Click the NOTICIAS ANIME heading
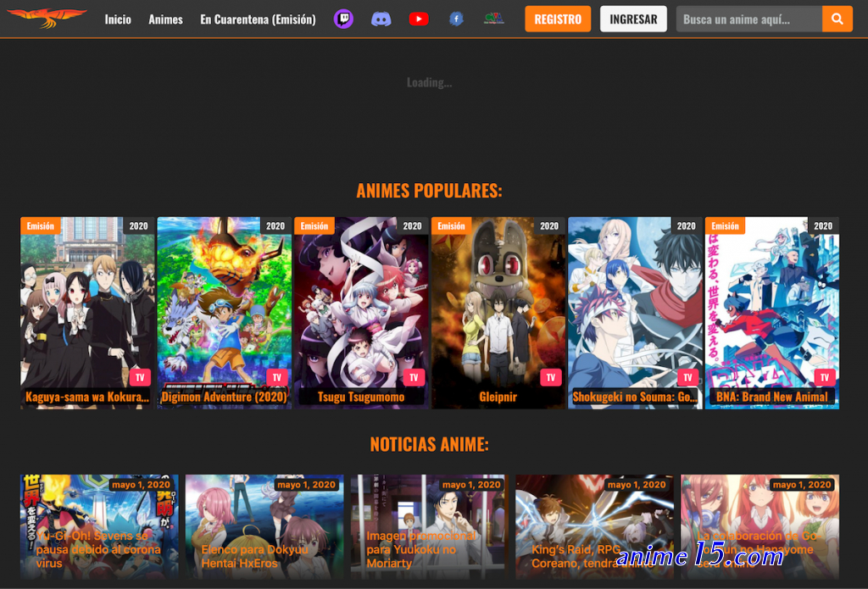The image size is (868, 589). (429, 444)
